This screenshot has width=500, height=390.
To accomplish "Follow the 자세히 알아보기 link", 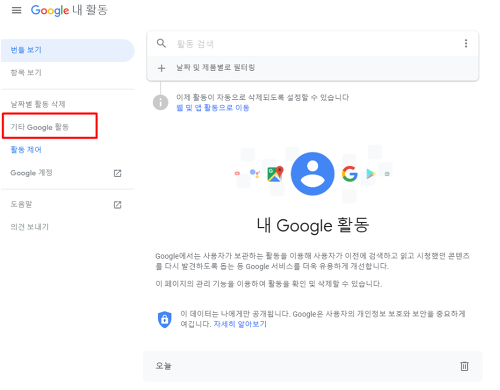I will 240,324.
